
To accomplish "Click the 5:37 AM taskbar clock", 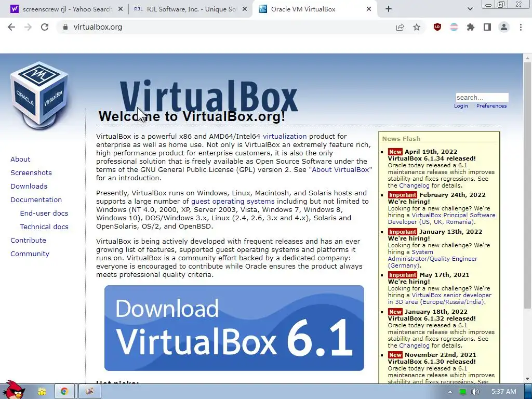I will [x=503, y=392].
